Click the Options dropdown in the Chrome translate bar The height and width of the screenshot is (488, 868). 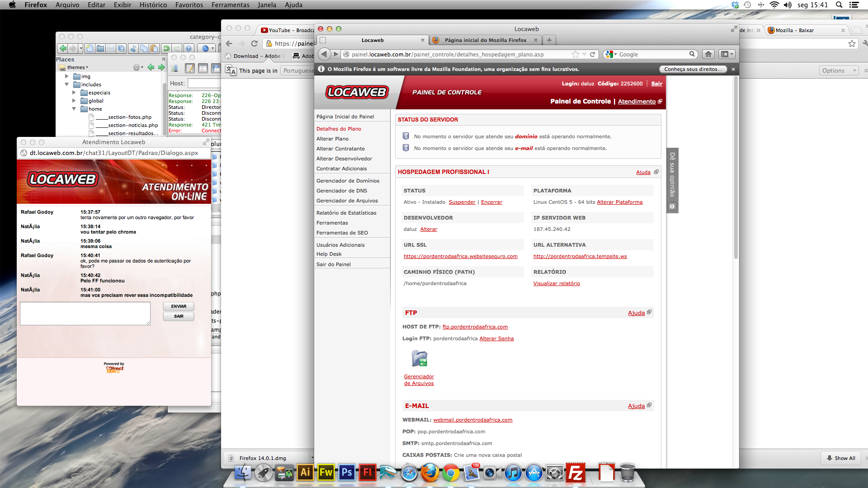pos(839,70)
